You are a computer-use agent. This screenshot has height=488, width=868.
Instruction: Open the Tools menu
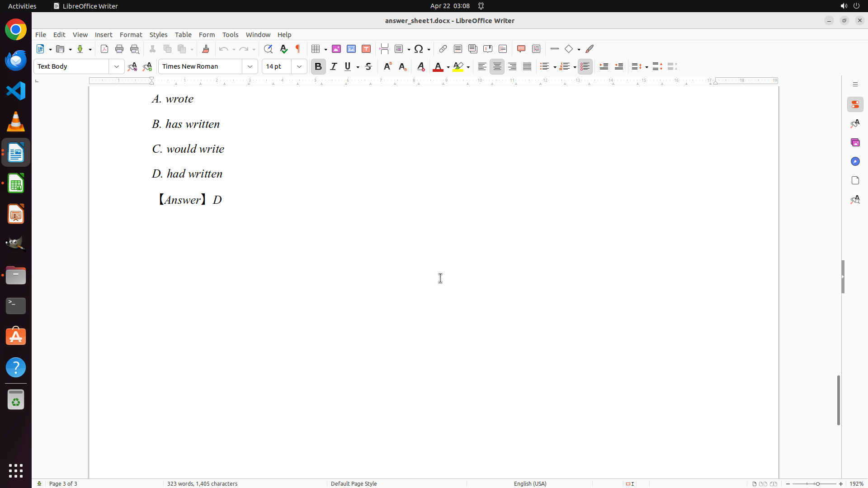coord(230,35)
